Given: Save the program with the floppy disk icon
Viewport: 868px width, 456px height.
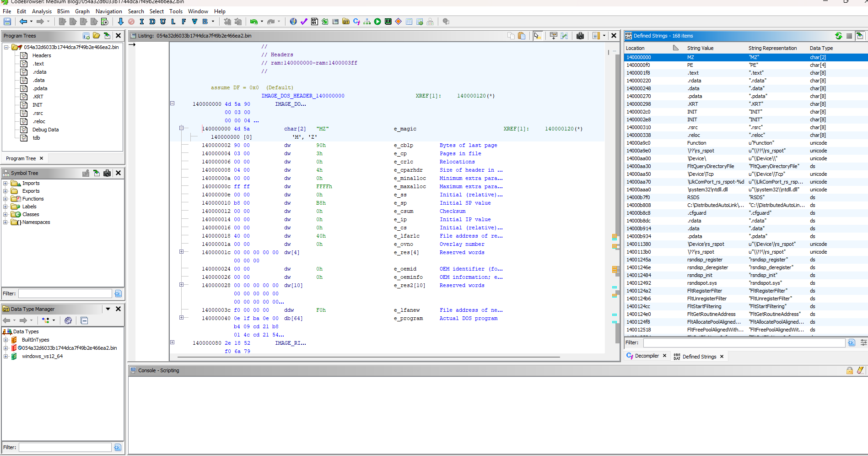Looking at the screenshot, I should (7, 22).
